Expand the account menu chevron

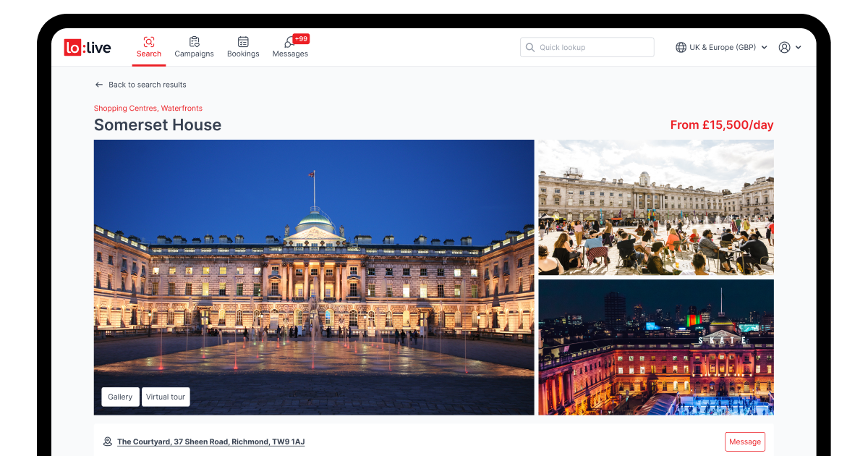click(799, 47)
